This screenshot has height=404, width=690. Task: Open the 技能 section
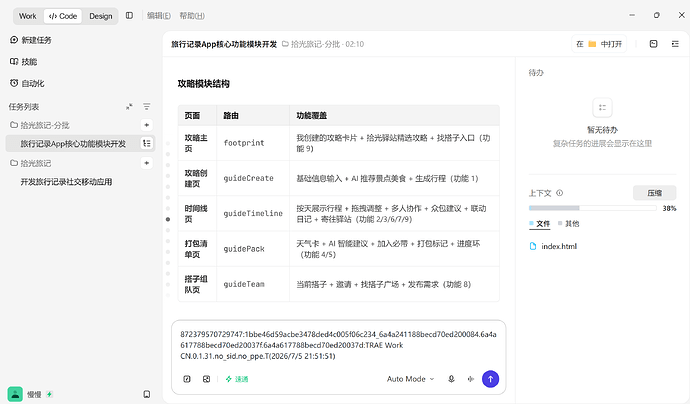point(24,62)
